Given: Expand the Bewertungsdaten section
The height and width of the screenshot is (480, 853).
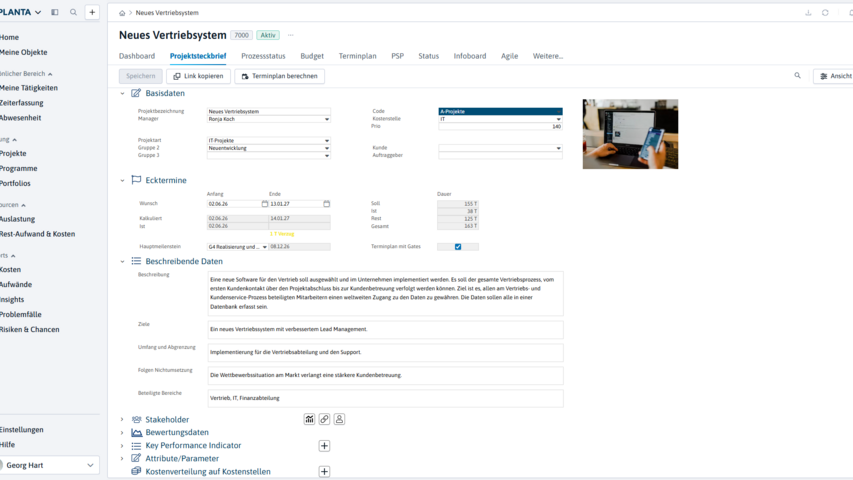Looking at the screenshot, I should 122,433.
